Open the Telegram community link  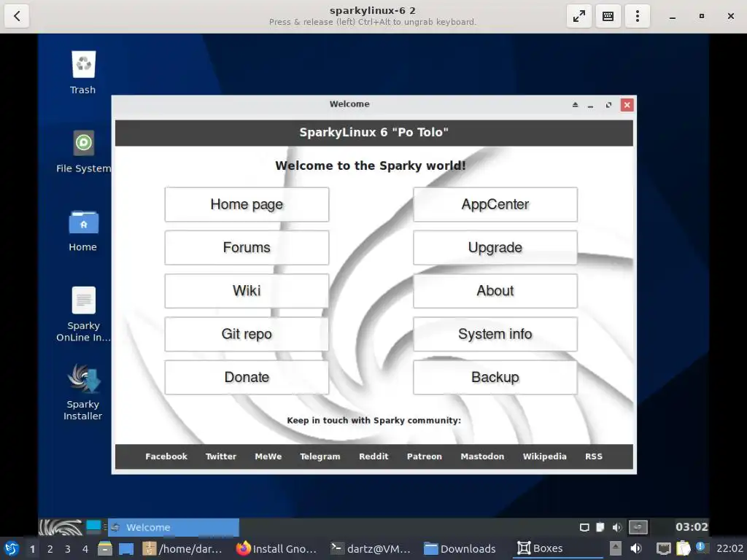[320, 456]
